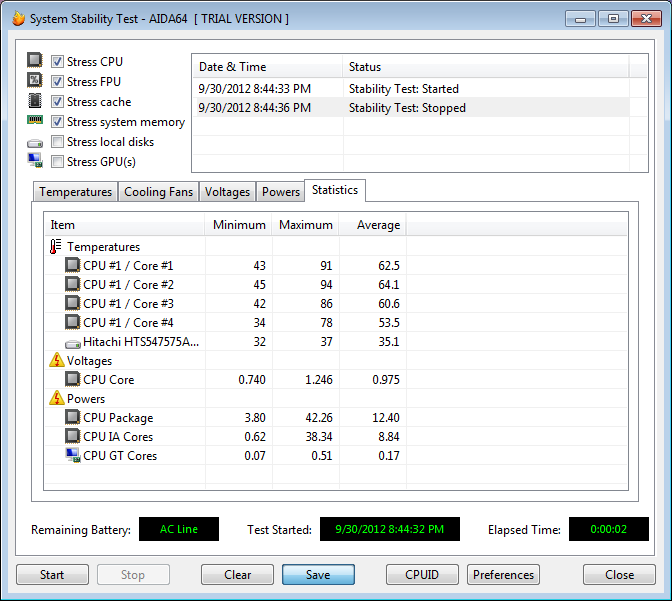Click the CPU IA Cores maximum 38.34
Screen dimensions: 672x601
(x=318, y=437)
